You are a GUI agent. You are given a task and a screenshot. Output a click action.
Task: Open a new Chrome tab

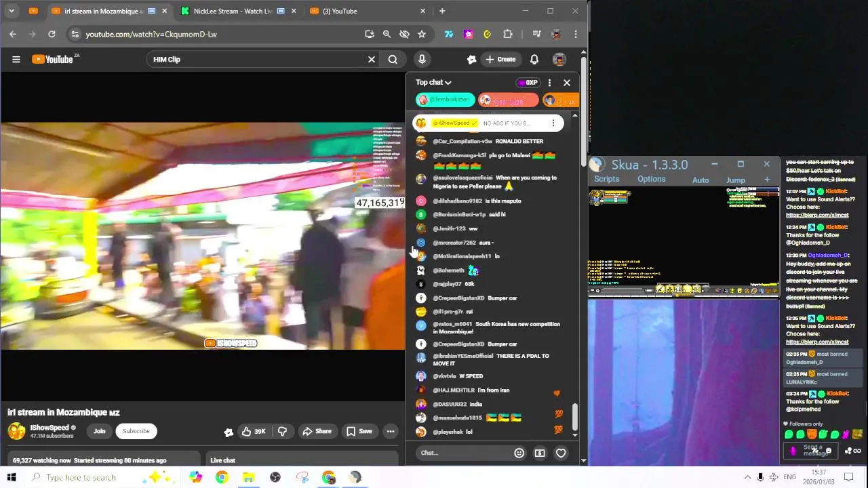pos(442,11)
